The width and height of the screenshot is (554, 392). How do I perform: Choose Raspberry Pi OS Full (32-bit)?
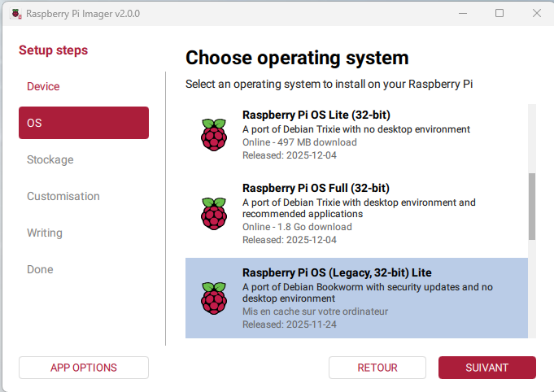click(x=356, y=213)
